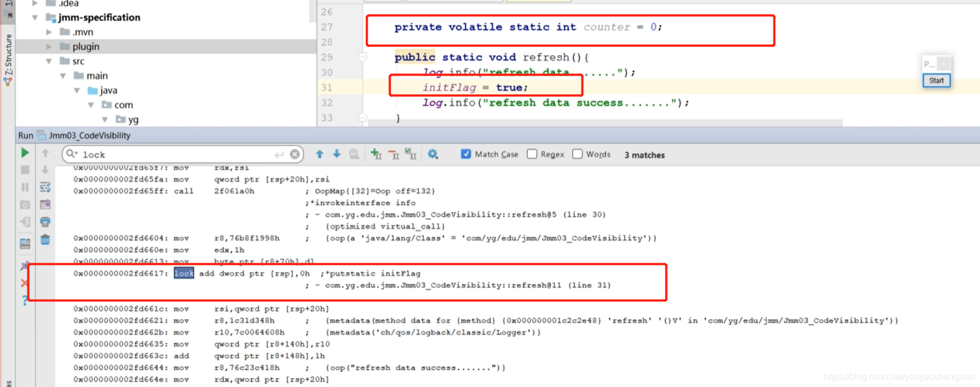Viewport: 980px width, 387px height.
Task: Collapse the java folder
Action: pos(77,90)
